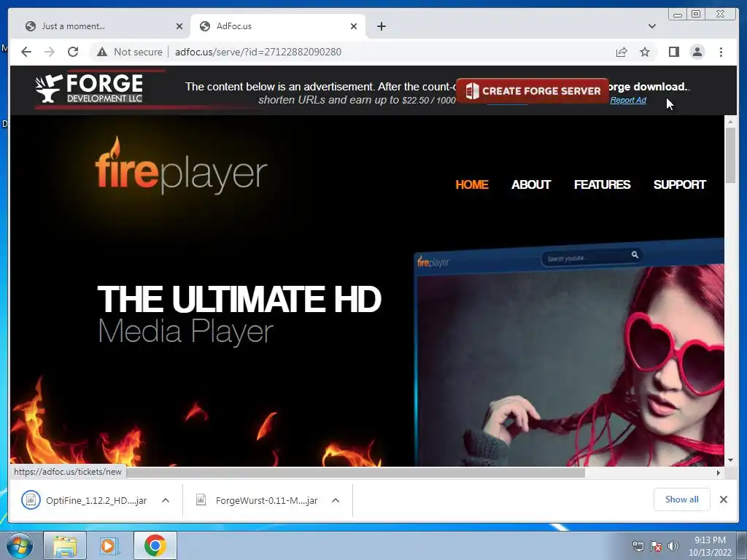Click the browser forward arrow

(x=50, y=52)
